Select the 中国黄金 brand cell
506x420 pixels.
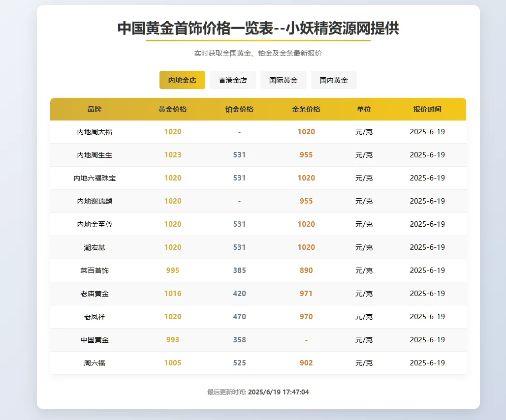[95, 340]
